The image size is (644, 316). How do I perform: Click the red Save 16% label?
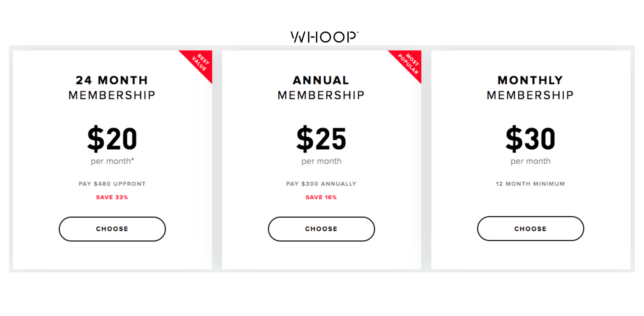pos(321,197)
